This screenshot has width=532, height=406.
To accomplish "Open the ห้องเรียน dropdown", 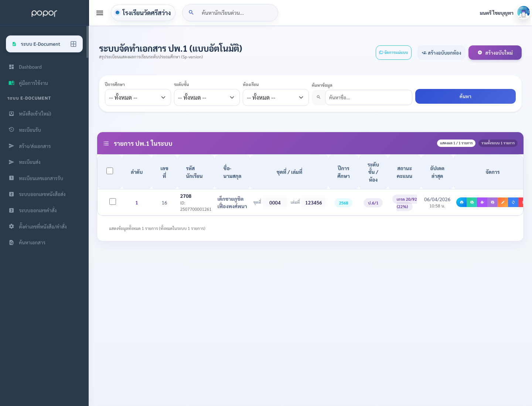I will [276, 97].
